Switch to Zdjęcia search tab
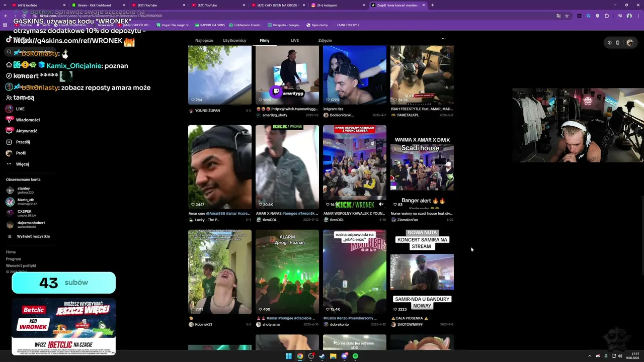The width and height of the screenshot is (644, 362). click(x=325, y=40)
